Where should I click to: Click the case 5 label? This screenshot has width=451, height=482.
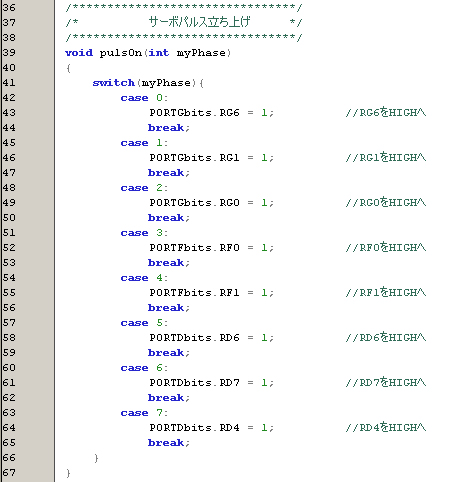[x=144, y=323]
